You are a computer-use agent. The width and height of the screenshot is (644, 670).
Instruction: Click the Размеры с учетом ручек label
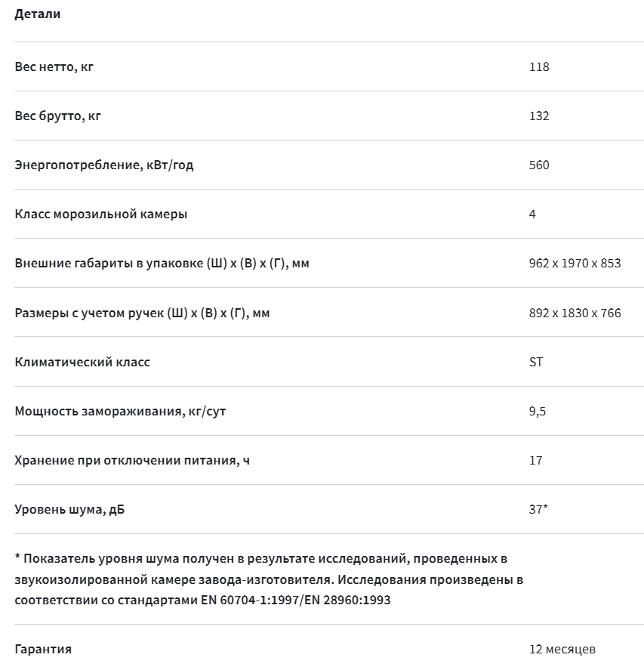(x=142, y=313)
